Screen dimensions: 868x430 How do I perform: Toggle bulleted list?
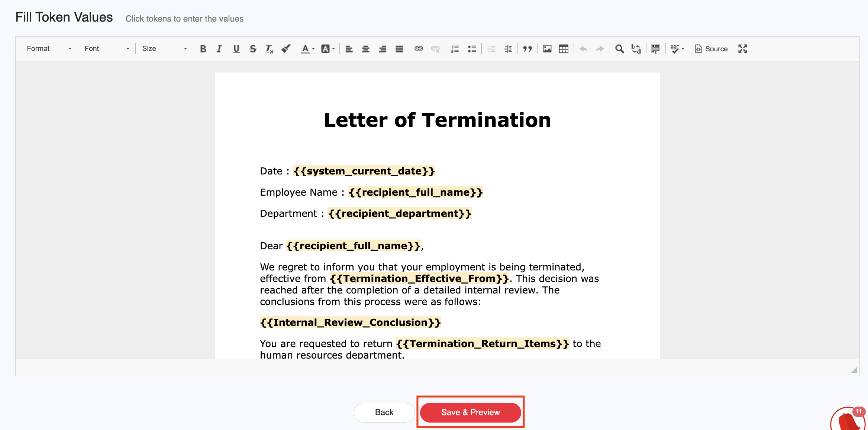coord(472,49)
